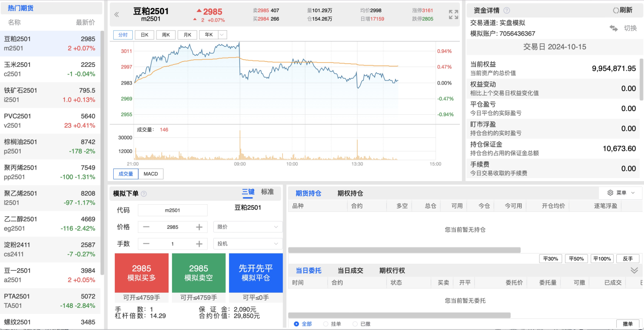Expand the 菜单 dropdown
The height and width of the screenshot is (330, 644).
(x=632, y=193)
